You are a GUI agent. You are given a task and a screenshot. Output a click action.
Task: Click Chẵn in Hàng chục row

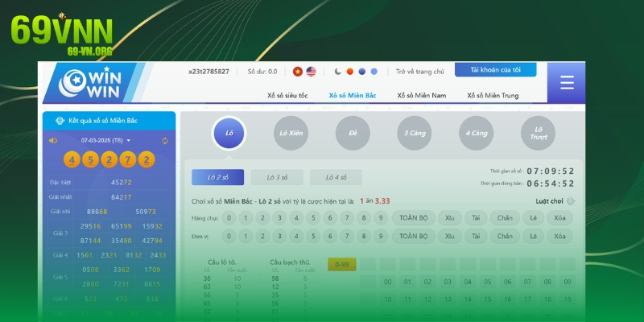(x=505, y=217)
